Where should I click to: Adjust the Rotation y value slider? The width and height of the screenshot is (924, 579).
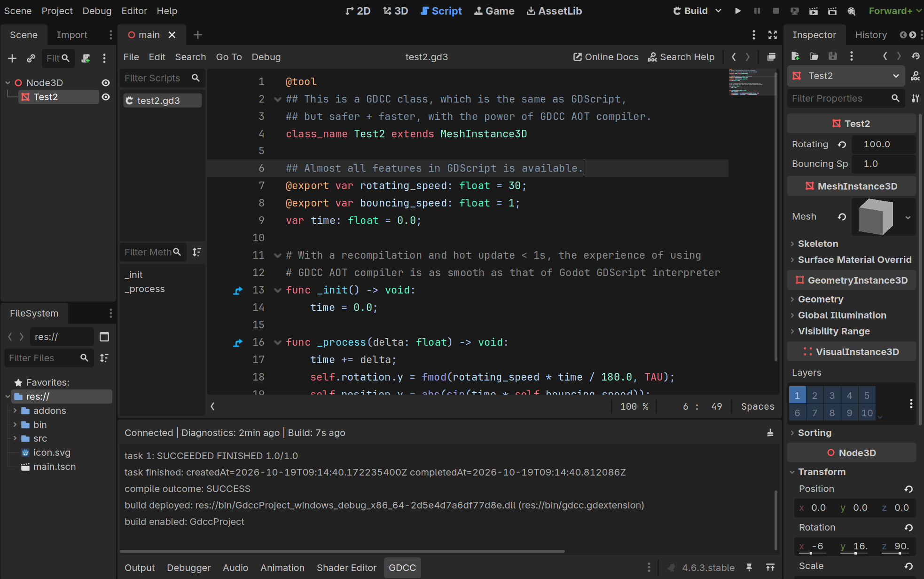(x=855, y=553)
